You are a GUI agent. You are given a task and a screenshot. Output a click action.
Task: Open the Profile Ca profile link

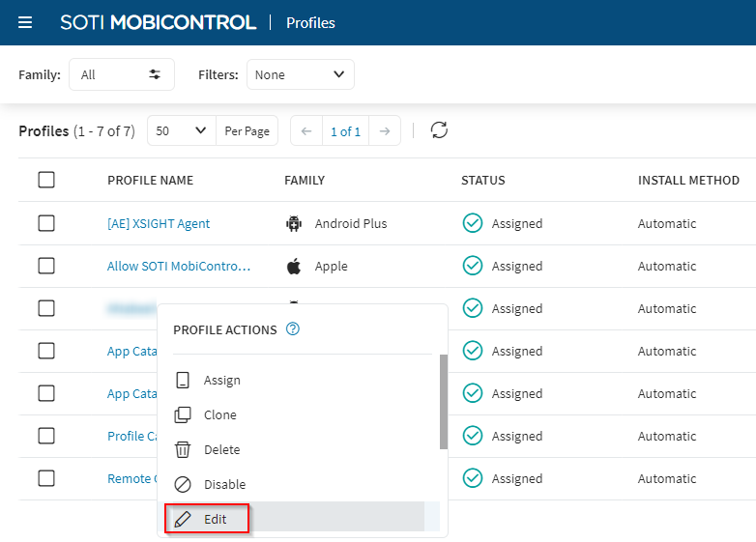132,436
